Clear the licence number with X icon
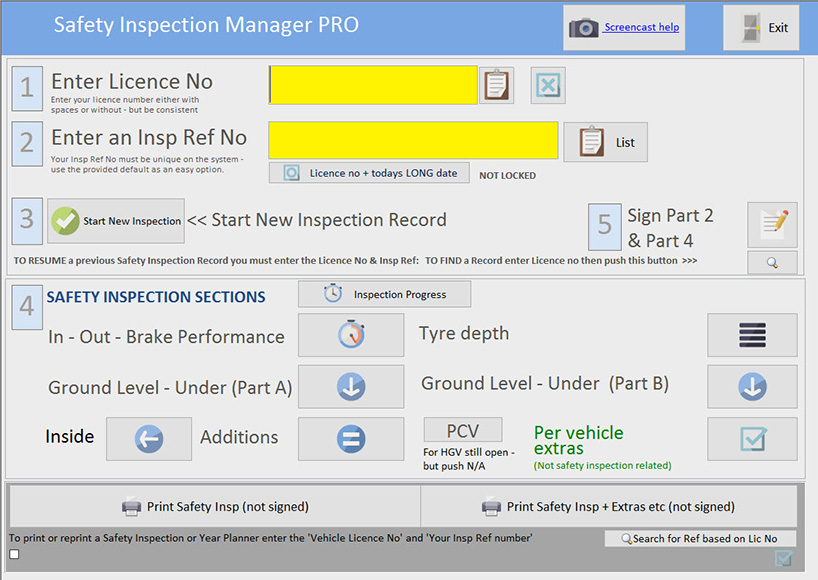The width and height of the screenshot is (818, 580). pos(548,85)
